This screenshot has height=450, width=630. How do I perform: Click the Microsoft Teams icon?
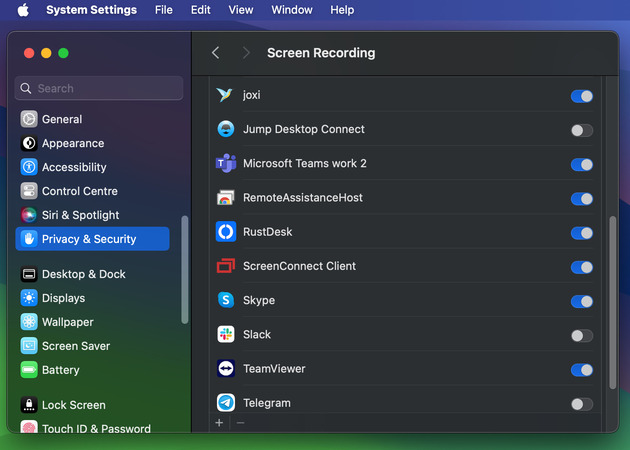pos(226,164)
